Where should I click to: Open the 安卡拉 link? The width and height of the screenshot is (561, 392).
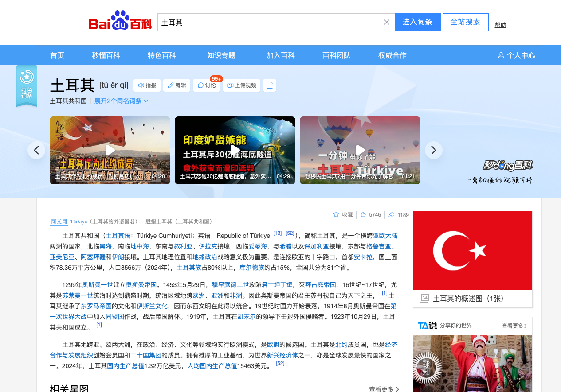pyautogui.click(x=363, y=257)
